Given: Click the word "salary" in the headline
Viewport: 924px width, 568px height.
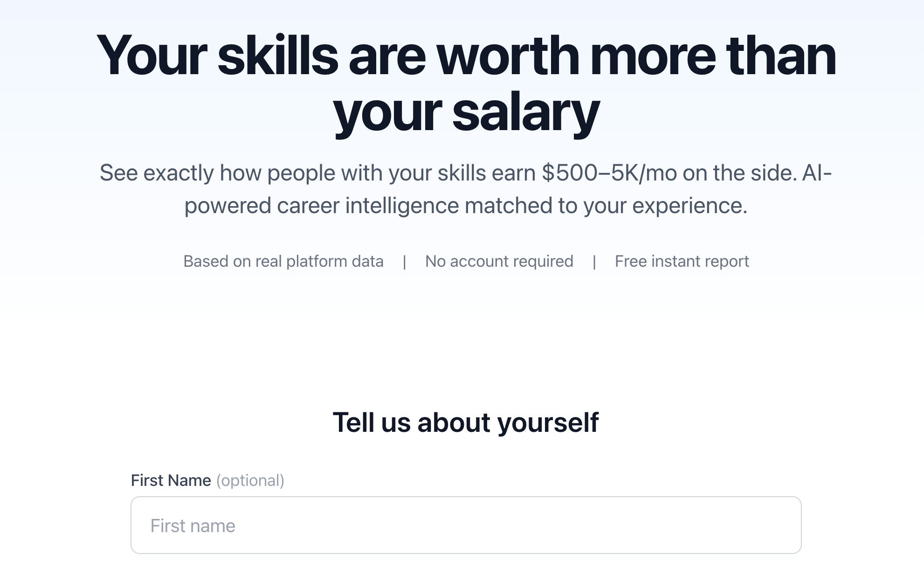Looking at the screenshot, I should pyautogui.click(x=525, y=113).
